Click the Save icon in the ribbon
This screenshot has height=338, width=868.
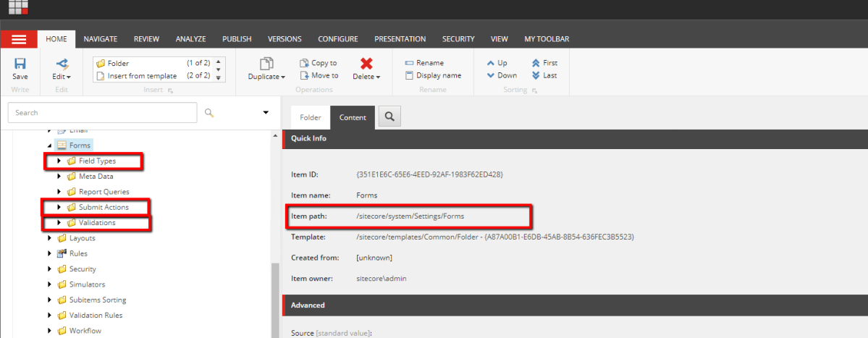[x=20, y=64]
